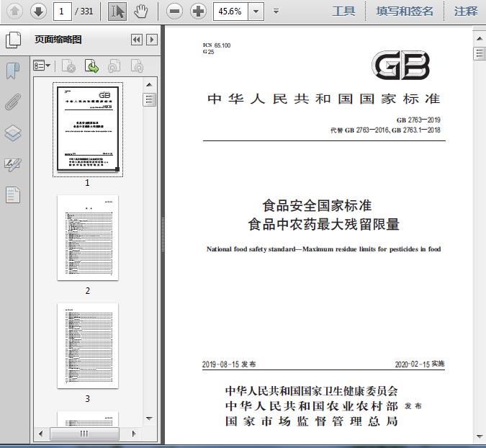Select page 1 thumbnail
Image resolution: width=486 pixels, height=448 pixels.
88,129
